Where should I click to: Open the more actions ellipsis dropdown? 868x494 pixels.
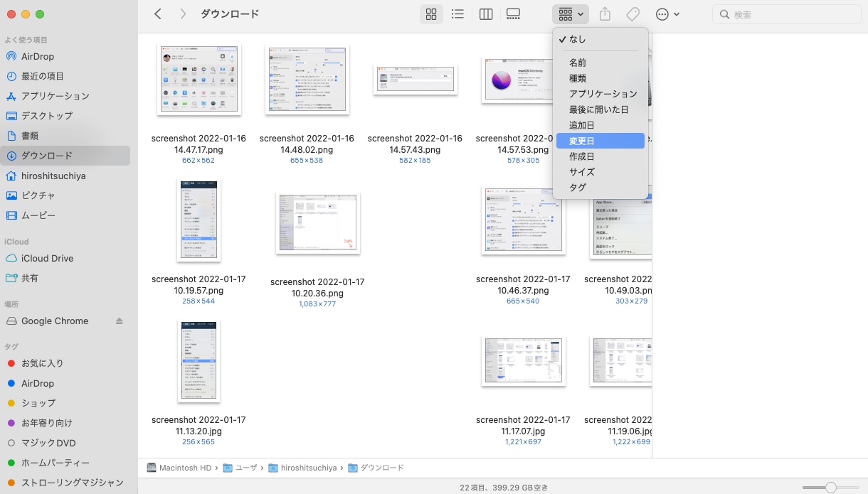point(667,14)
